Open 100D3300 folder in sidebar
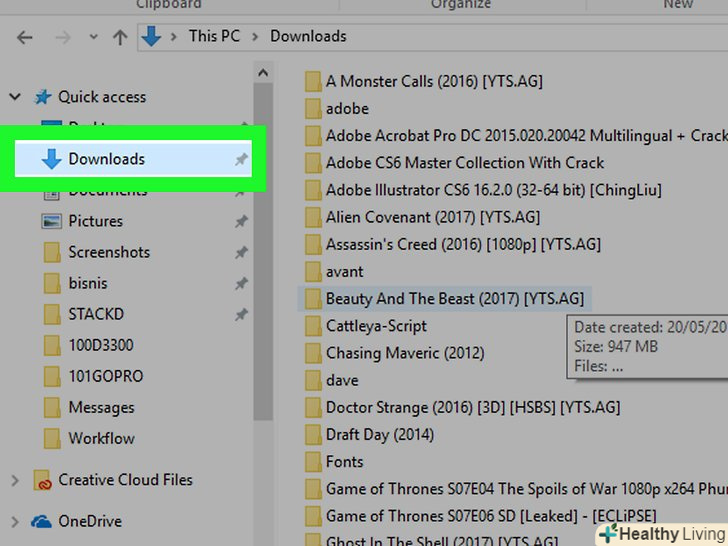 point(101,345)
